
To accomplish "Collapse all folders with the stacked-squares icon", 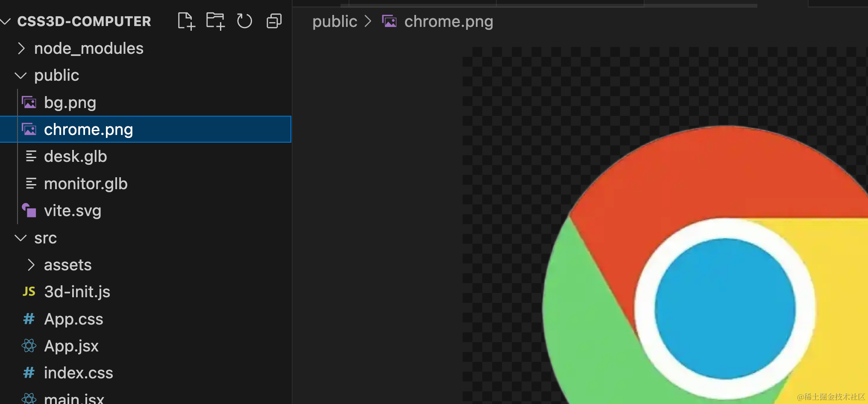I will click(274, 21).
